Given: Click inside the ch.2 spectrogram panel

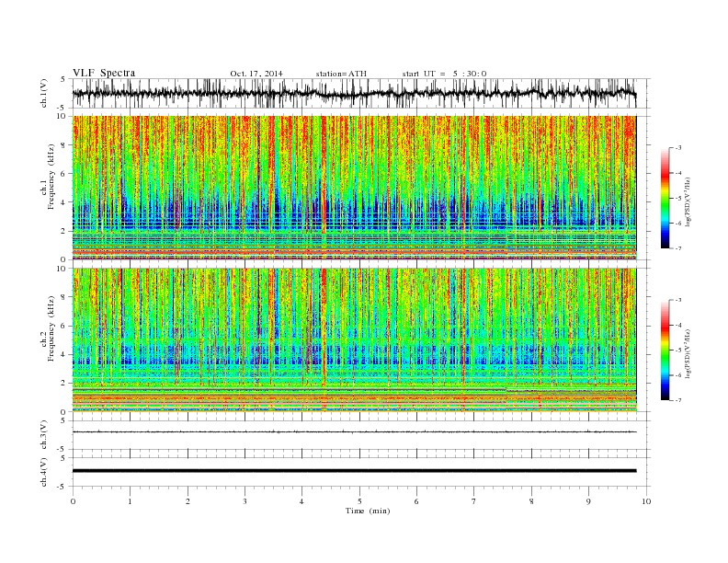Looking at the screenshot, I should click(354, 340).
